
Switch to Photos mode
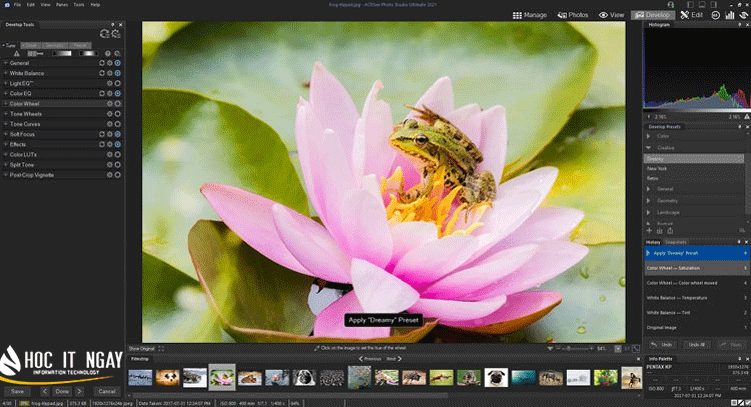point(573,15)
